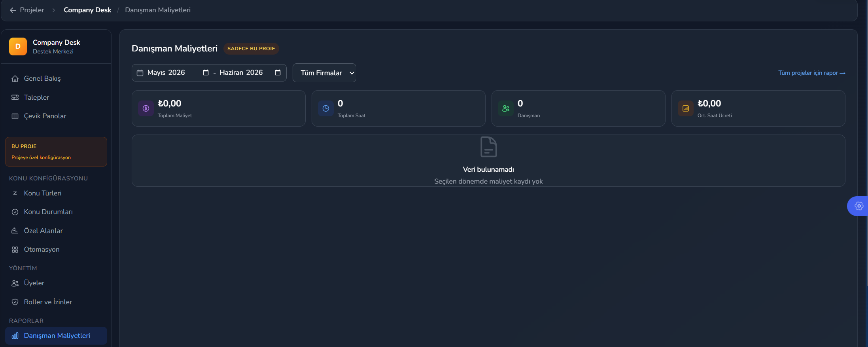The image size is (868, 347).
Task: Click the people icon beside Üyeler
Action: (x=15, y=283)
